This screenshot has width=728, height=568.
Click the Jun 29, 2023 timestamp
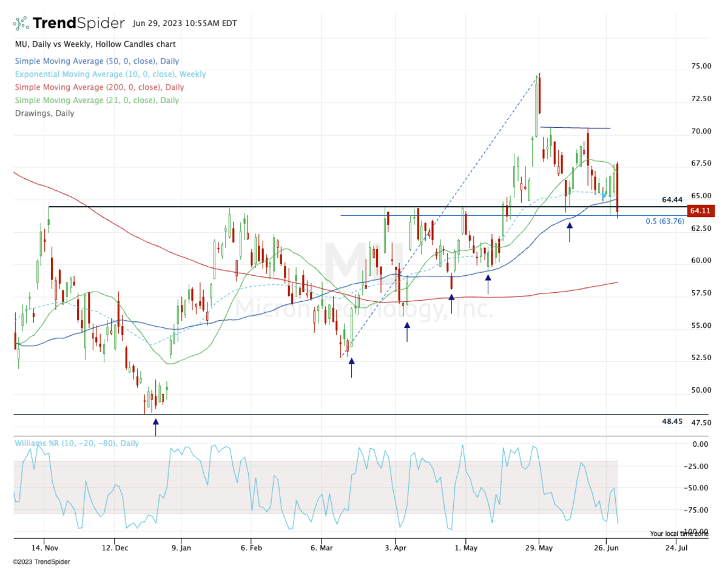pos(184,23)
